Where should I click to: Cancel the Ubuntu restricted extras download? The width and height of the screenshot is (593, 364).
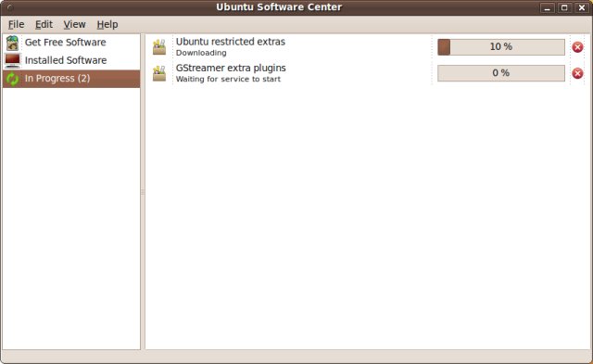pos(577,47)
